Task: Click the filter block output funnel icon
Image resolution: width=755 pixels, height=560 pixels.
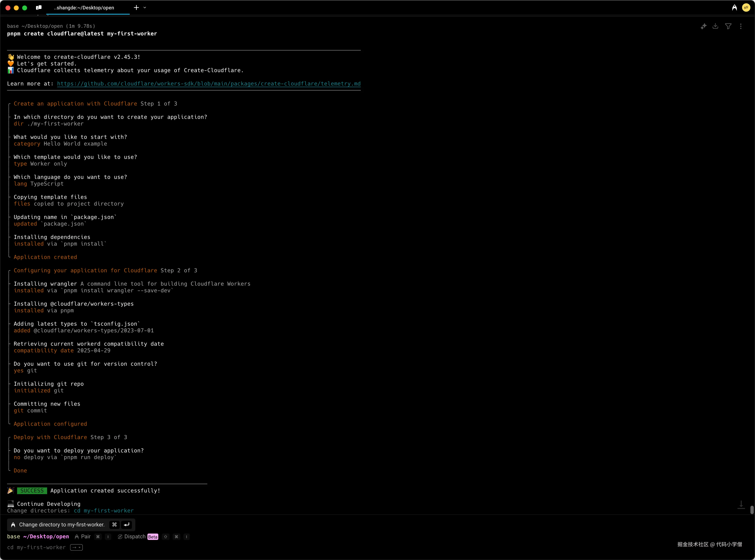Action: click(728, 26)
